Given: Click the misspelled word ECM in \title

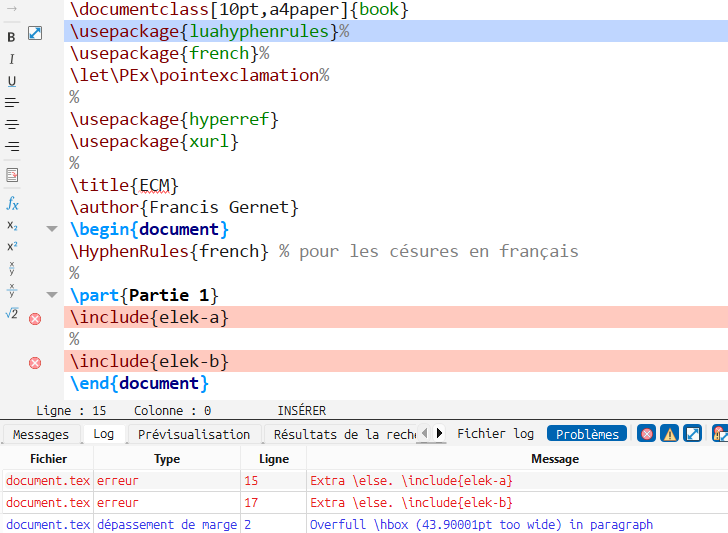Looking at the screenshot, I should tap(155, 186).
